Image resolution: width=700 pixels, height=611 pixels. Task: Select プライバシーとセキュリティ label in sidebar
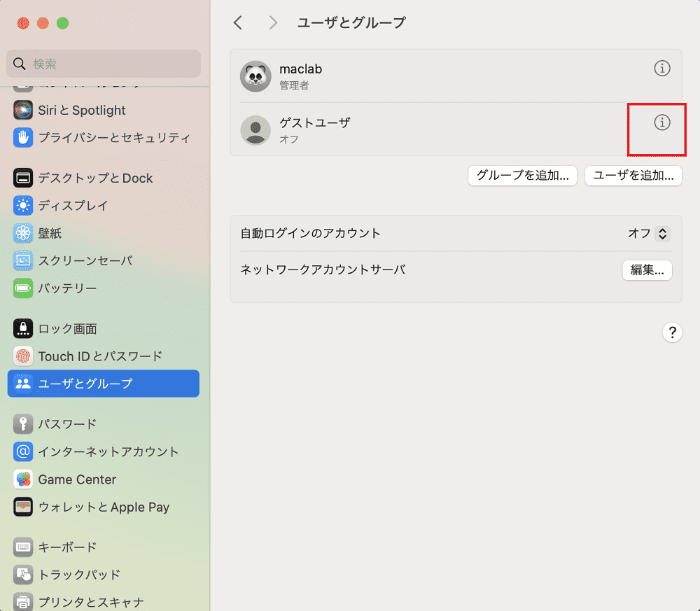pyautogui.click(x=114, y=137)
